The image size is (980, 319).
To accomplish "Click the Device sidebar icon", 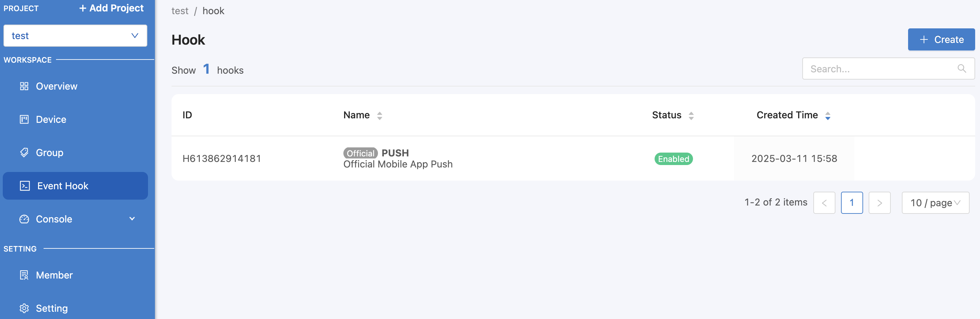I will click(x=24, y=119).
